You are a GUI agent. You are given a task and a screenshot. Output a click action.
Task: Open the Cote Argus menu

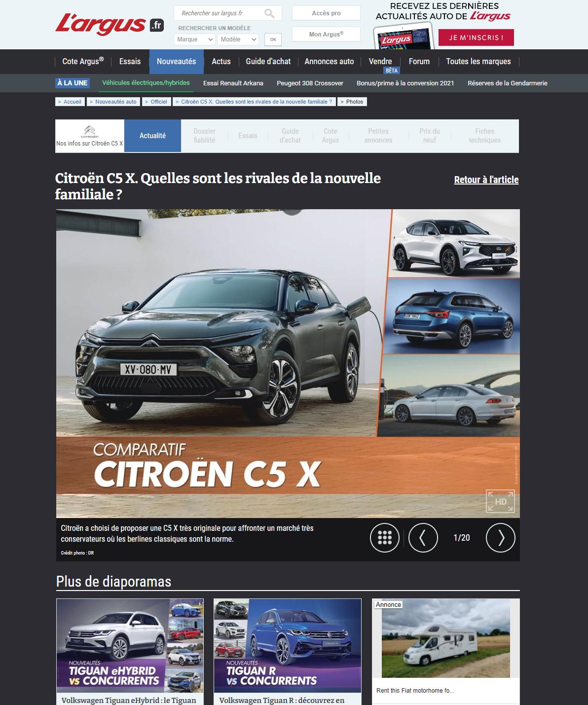coord(83,62)
